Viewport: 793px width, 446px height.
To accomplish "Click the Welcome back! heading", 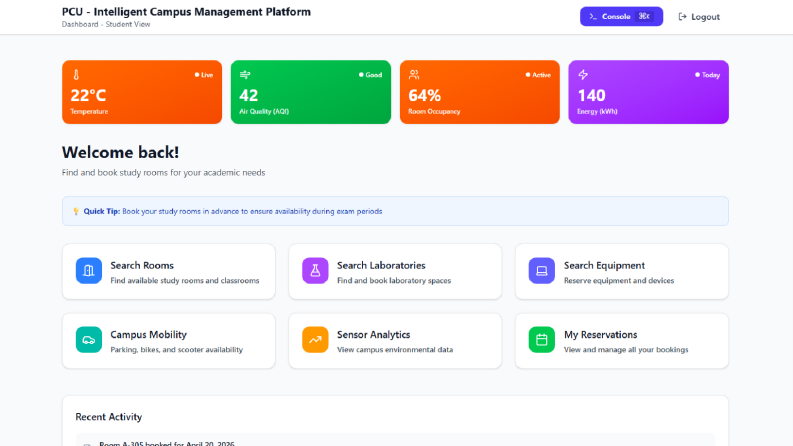I will point(120,152).
